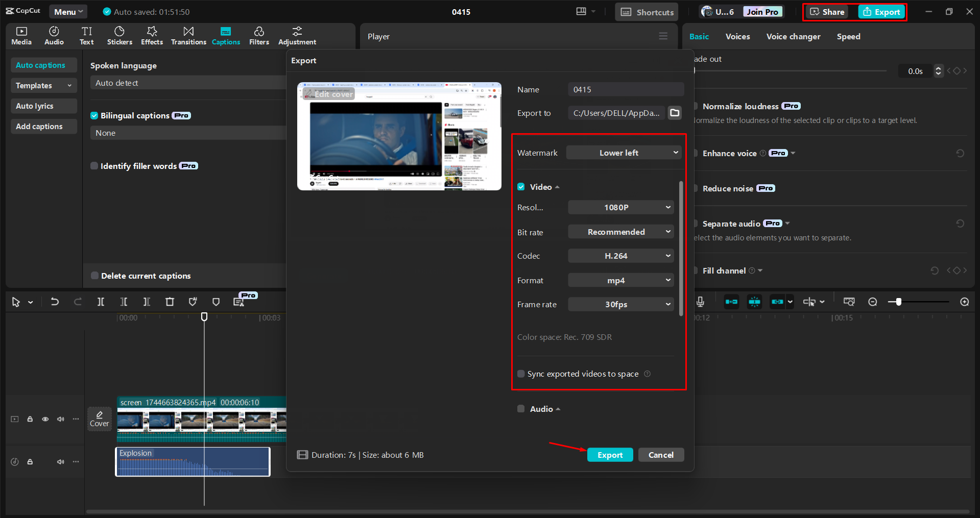Image resolution: width=980 pixels, height=518 pixels.
Task: Open the Filters panel
Action: point(259,35)
